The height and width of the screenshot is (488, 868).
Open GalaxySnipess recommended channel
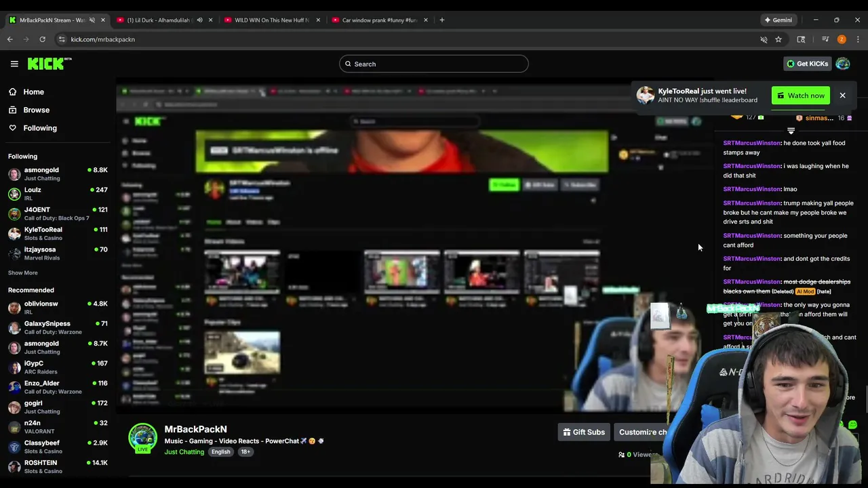(57, 327)
